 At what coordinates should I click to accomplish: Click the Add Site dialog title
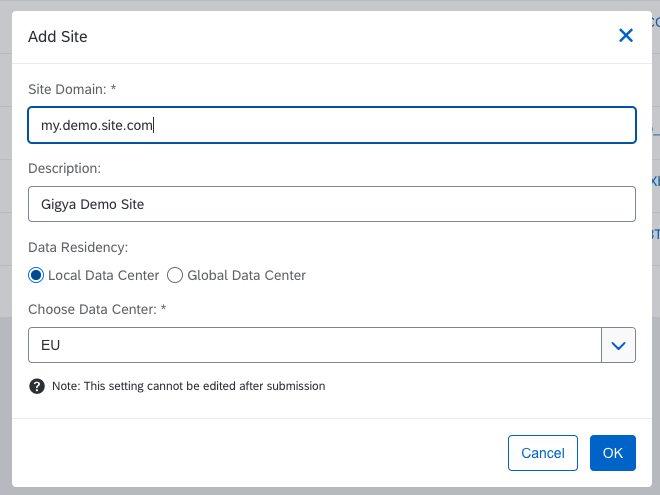point(58,37)
